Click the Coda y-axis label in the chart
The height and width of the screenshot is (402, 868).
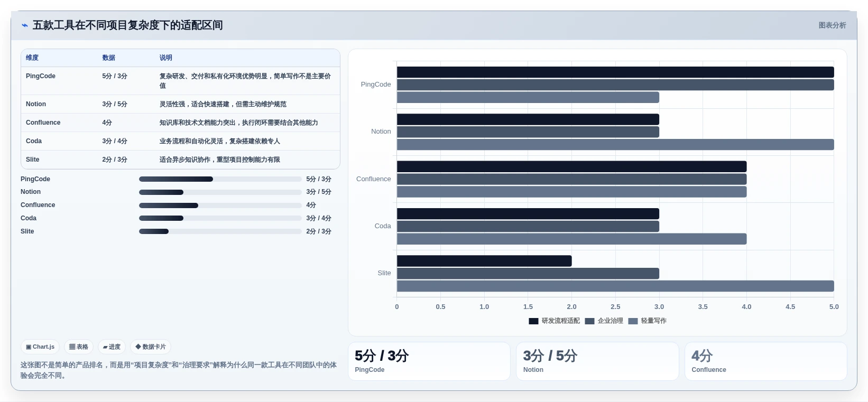(383, 226)
